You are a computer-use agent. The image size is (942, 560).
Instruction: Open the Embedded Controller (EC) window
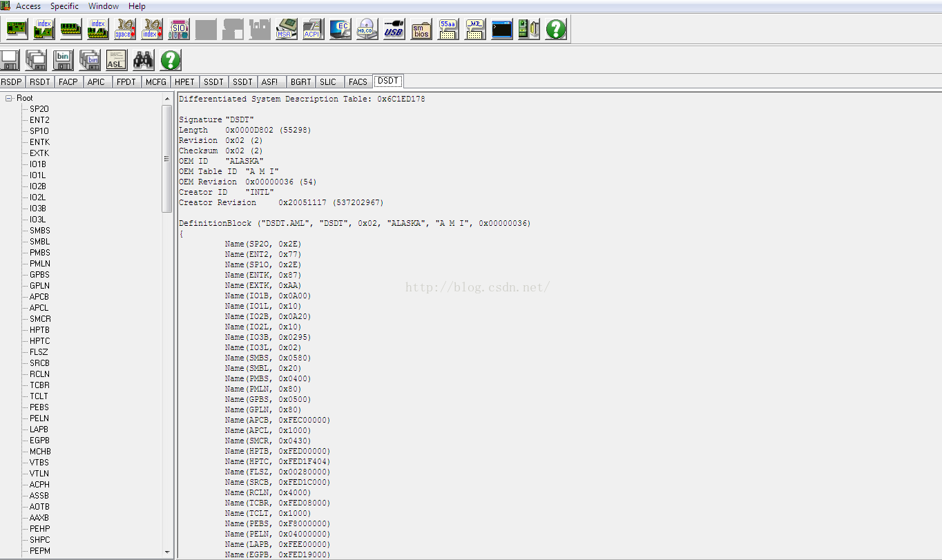tap(340, 29)
